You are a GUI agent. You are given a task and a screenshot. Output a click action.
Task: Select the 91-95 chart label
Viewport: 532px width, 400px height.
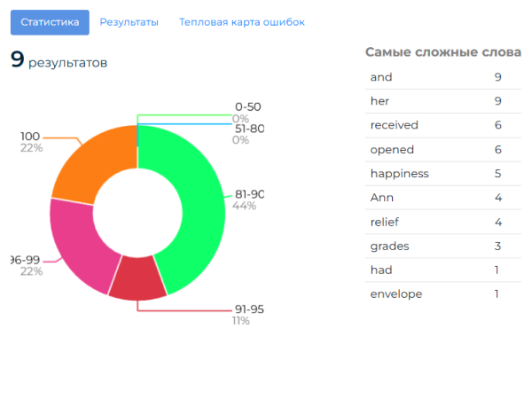point(248,310)
